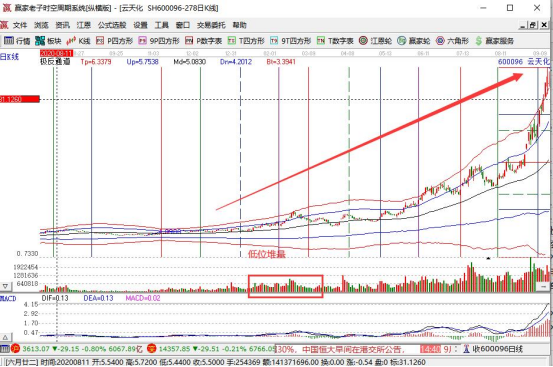Viewport: 553px width, 367px height.
Task: Open the 资讯 menu
Action: pos(62,25)
